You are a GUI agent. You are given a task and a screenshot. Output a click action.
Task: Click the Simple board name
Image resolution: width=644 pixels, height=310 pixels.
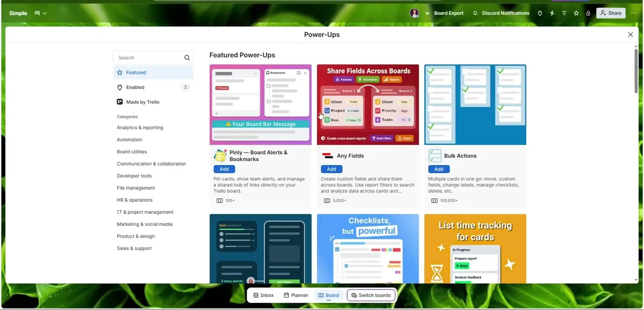(x=18, y=13)
